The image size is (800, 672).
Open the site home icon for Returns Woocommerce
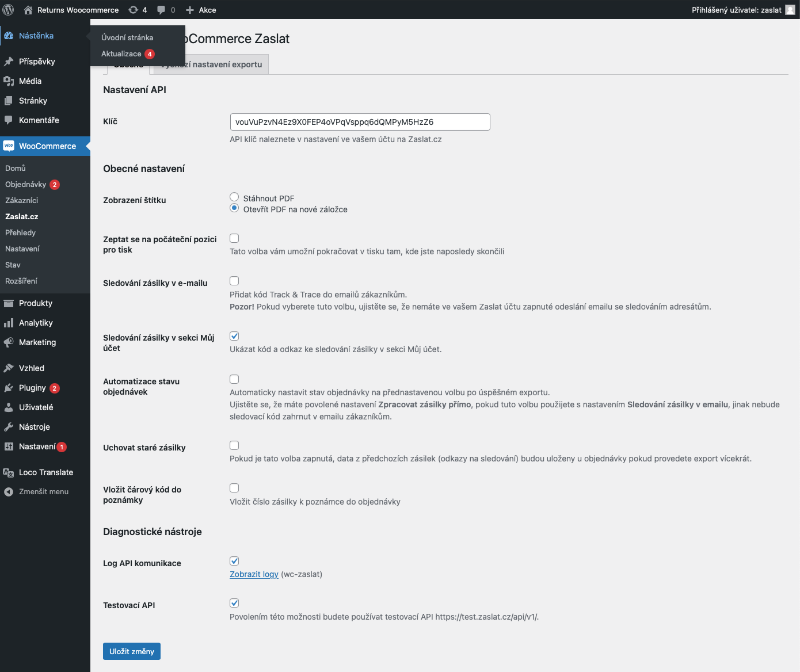(x=28, y=10)
